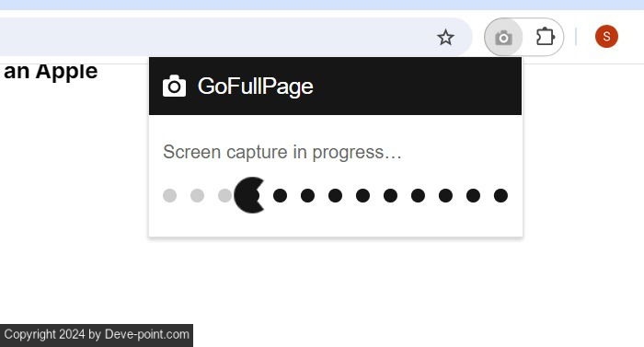Click the 'Screen capture in progress' message

pos(282,152)
